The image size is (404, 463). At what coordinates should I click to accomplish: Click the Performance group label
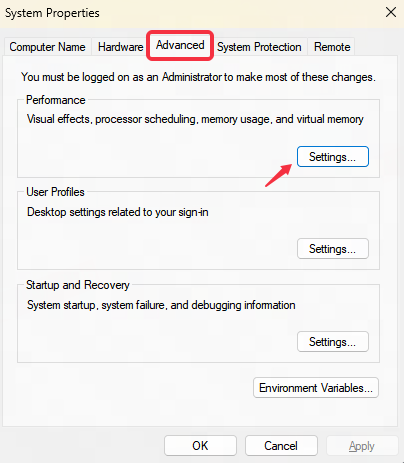(x=56, y=100)
